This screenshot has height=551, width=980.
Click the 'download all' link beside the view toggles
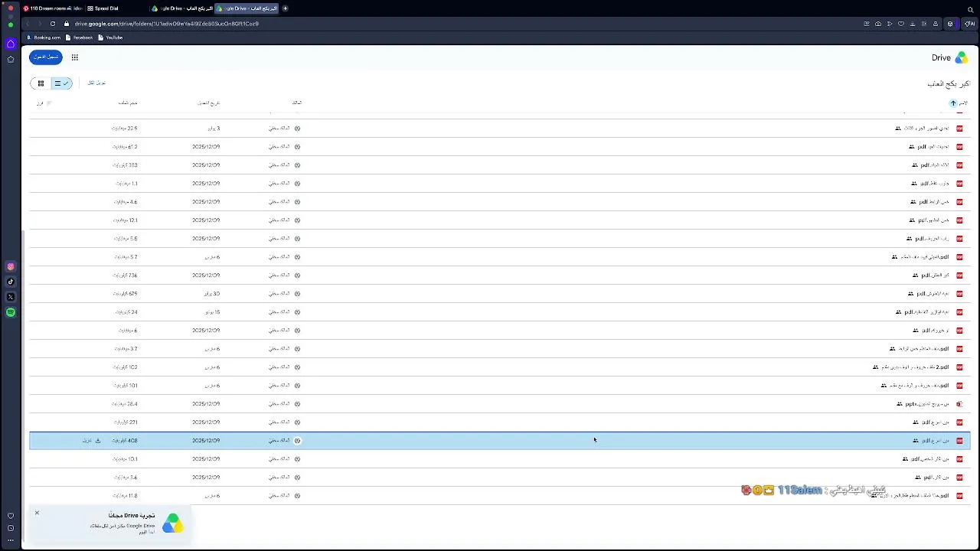click(x=97, y=83)
